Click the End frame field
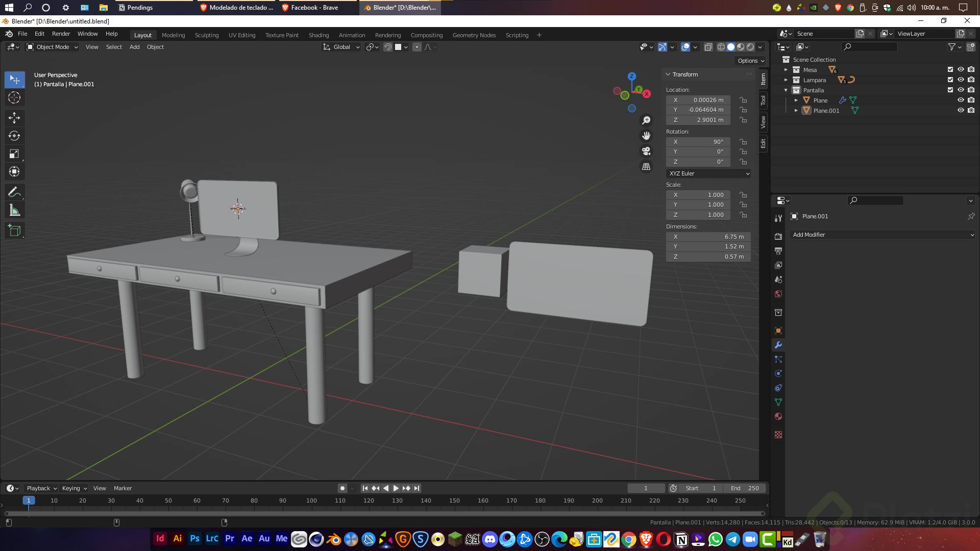The width and height of the screenshot is (980, 551). coord(745,488)
